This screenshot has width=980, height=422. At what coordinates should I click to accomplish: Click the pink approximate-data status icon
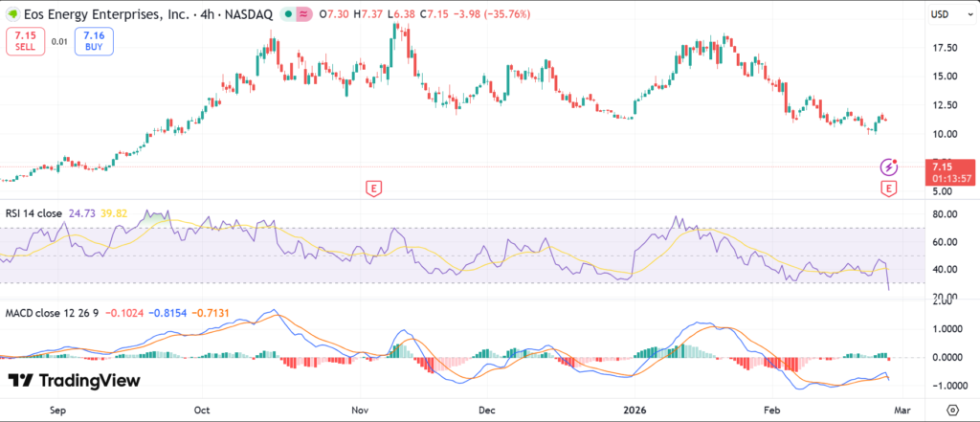point(304,14)
